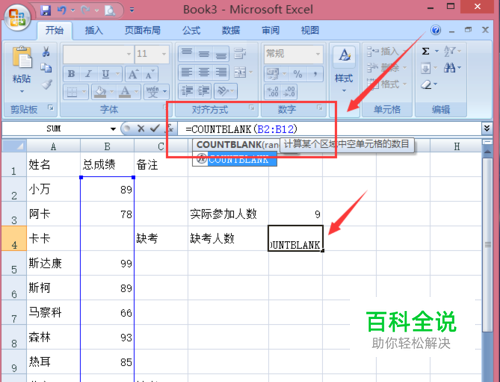Apply accounting number format
Viewport: 500px width, 382px height.
pyautogui.click(x=273, y=74)
